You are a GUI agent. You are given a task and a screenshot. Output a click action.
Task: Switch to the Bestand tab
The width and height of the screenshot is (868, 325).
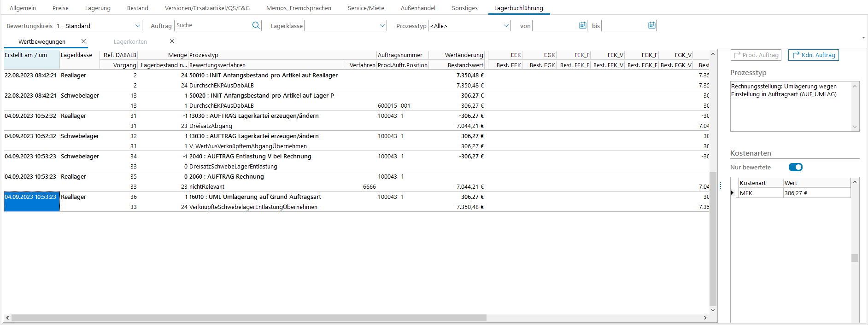pos(137,8)
